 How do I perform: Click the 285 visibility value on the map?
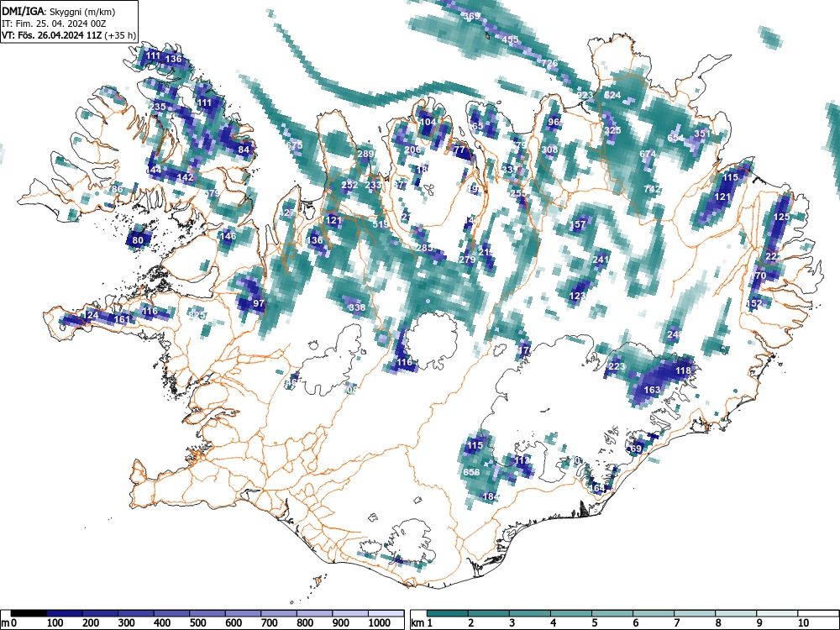point(424,248)
